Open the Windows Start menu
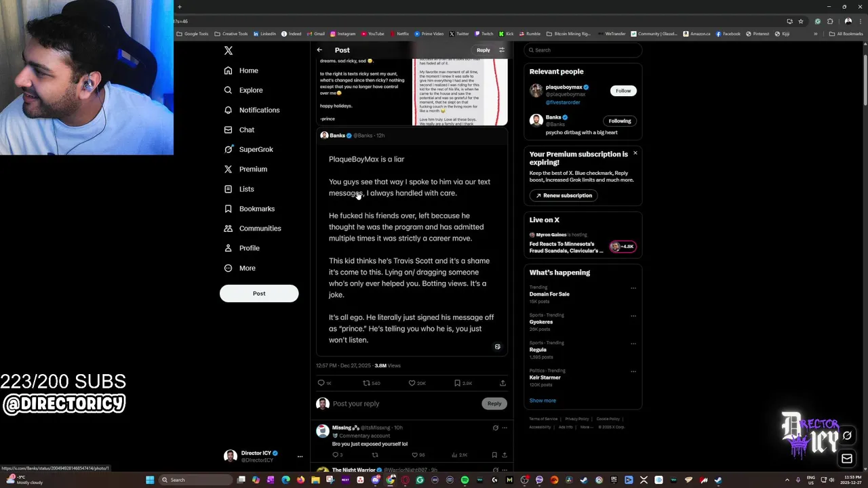The height and width of the screenshot is (488, 868). point(150,480)
